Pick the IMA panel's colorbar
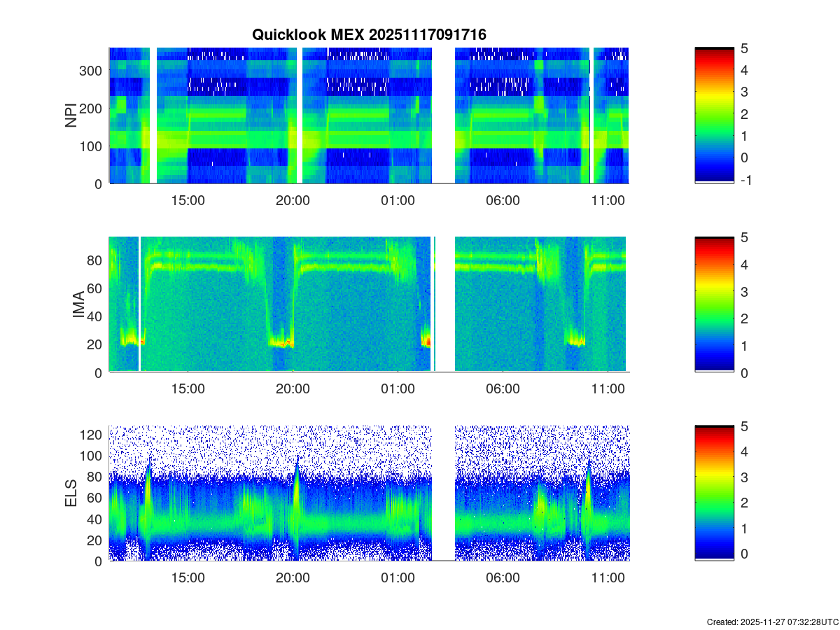The height and width of the screenshot is (630, 840). (714, 304)
